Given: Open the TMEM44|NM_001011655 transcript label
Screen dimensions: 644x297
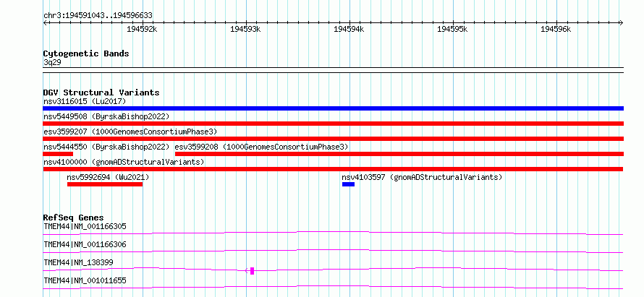Looking at the screenshot, I should 85,280.
